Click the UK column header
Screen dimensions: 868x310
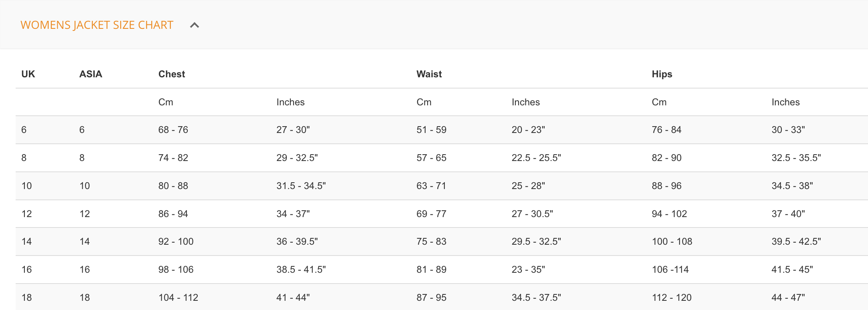(x=28, y=74)
